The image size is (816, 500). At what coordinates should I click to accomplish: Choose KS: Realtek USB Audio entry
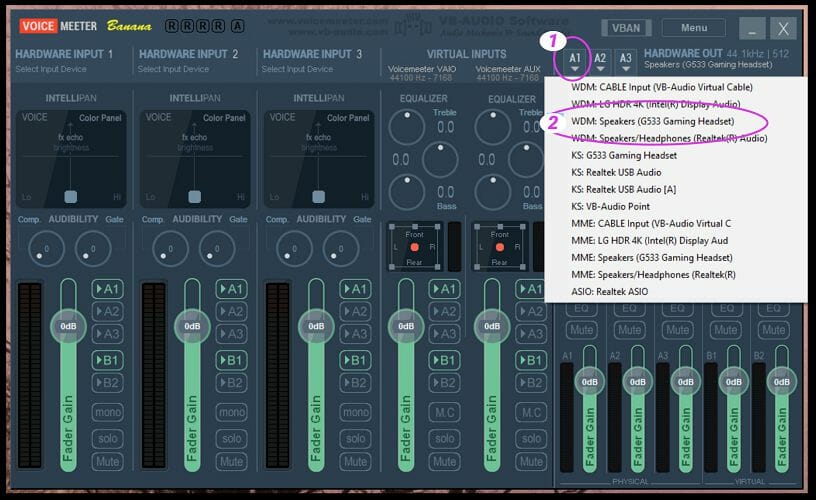616,172
